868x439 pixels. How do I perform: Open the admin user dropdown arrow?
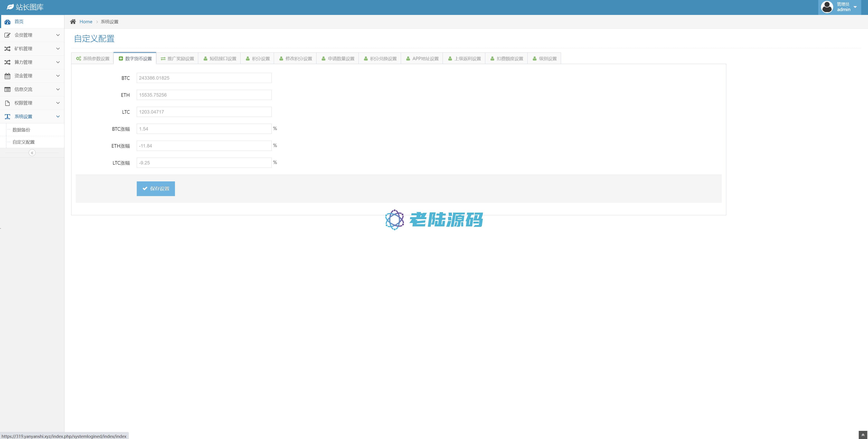[x=855, y=7]
